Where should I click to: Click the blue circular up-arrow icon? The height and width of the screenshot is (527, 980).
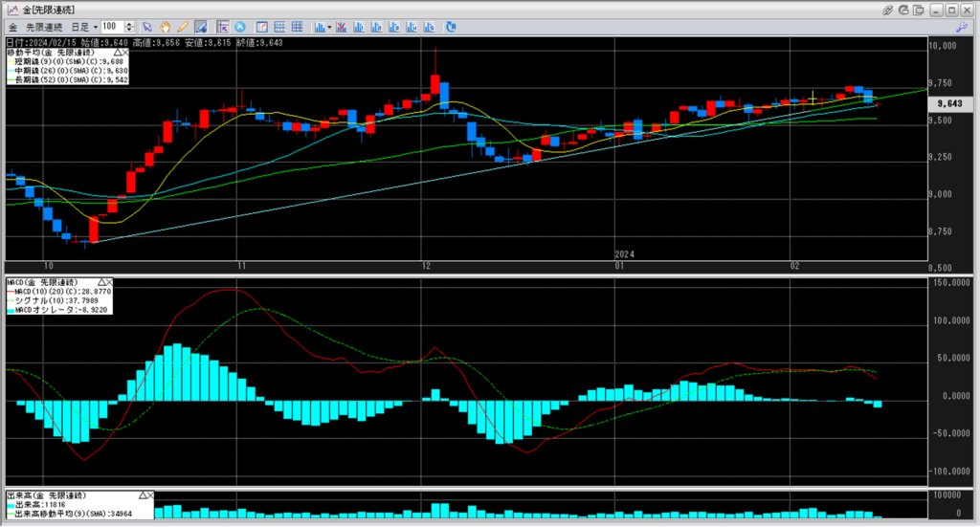click(x=240, y=26)
